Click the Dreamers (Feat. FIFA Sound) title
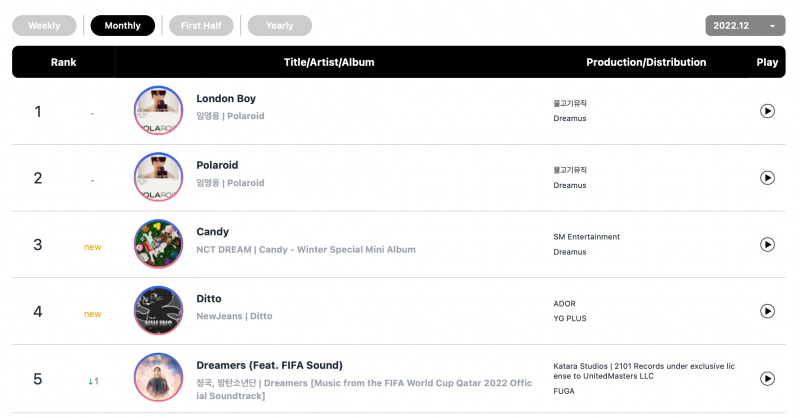The width and height of the screenshot is (800, 418). pos(269,365)
